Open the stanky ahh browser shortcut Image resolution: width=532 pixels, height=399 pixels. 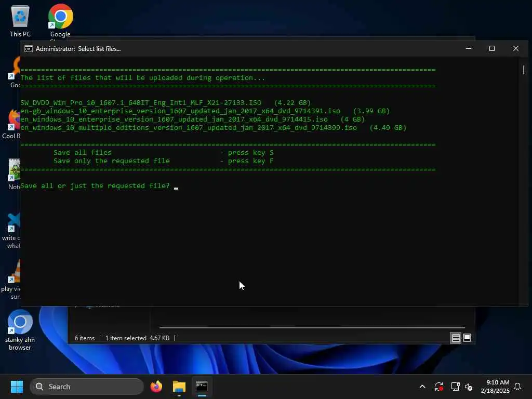(20, 330)
